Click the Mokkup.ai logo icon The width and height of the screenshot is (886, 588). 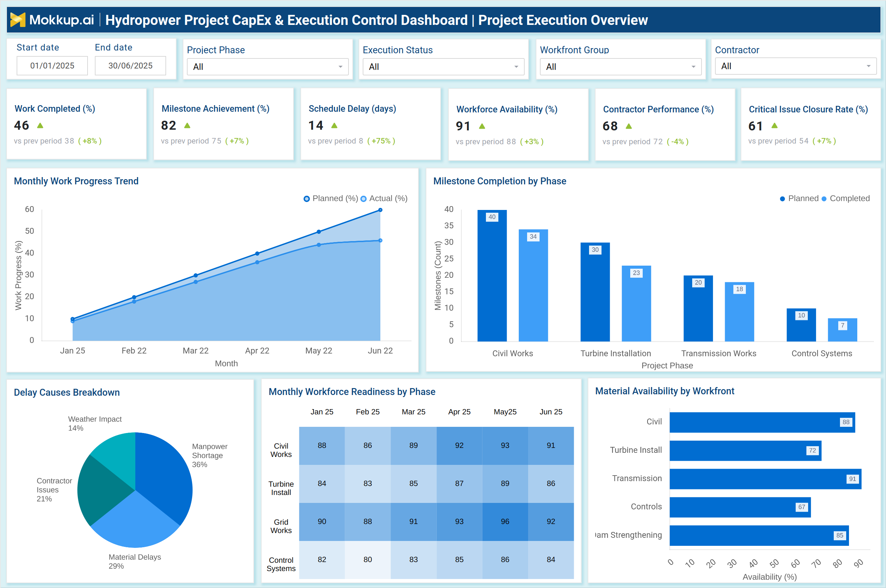[x=18, y=19]
